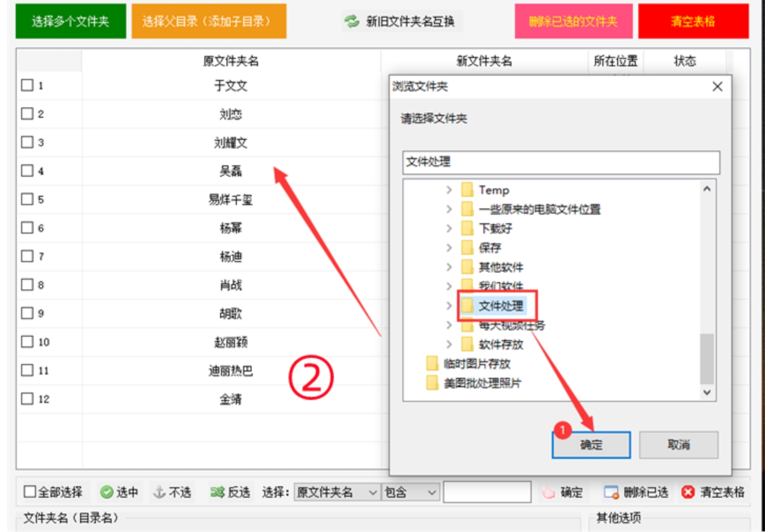Click the 删除已选 icon in bottom bar
The height and width of the screenshot is (532, 765).
click(x=611, y=493)
